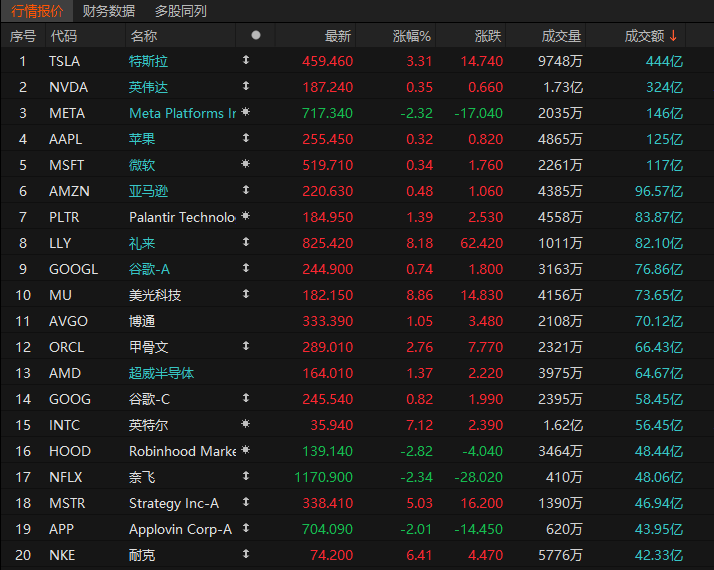Viewport: 714px width, 570px height.
Task: Select the 谷歌-C name cell
Action: [149, 399]
